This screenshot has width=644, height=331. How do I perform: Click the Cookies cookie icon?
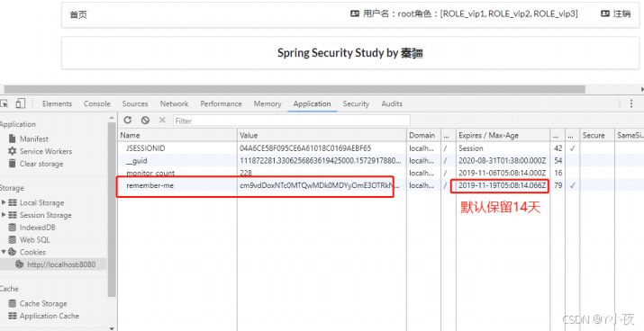click(13, 252)
